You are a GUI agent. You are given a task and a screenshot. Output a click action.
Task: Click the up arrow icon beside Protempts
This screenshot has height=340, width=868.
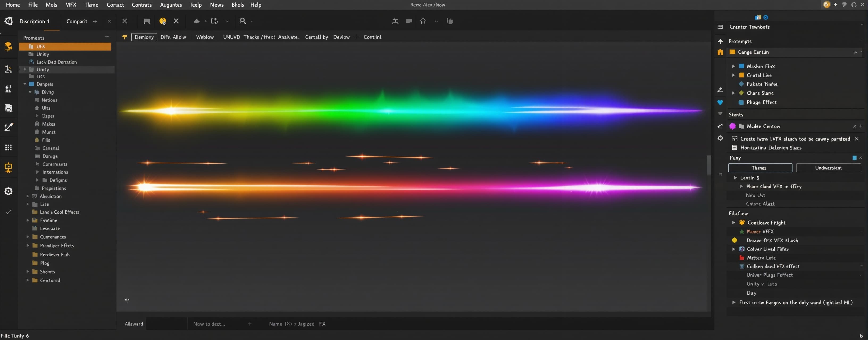720,41
